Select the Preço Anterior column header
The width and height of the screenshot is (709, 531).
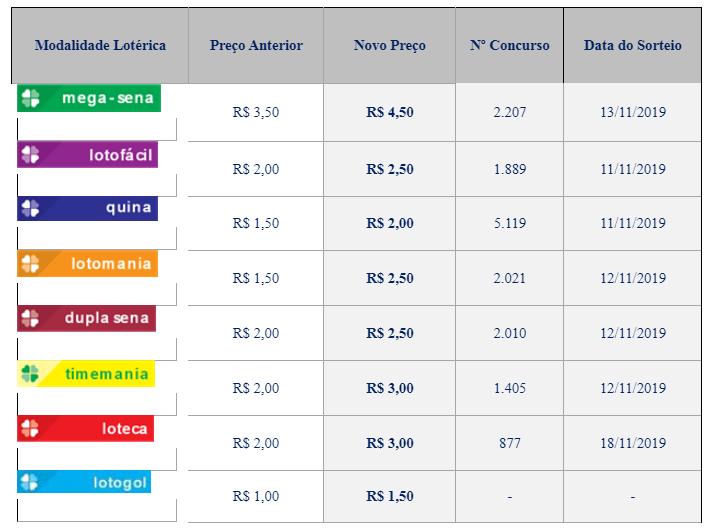256,46
